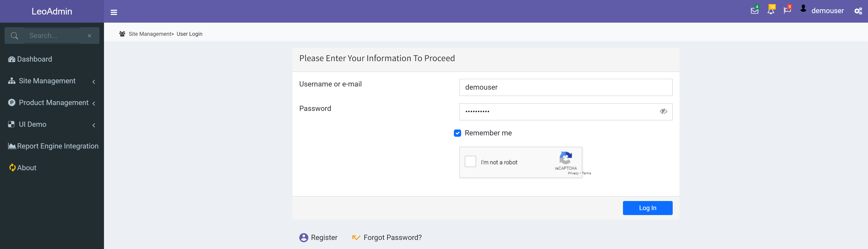
Task: Open the settings gear icon
Action: [857, 11]
